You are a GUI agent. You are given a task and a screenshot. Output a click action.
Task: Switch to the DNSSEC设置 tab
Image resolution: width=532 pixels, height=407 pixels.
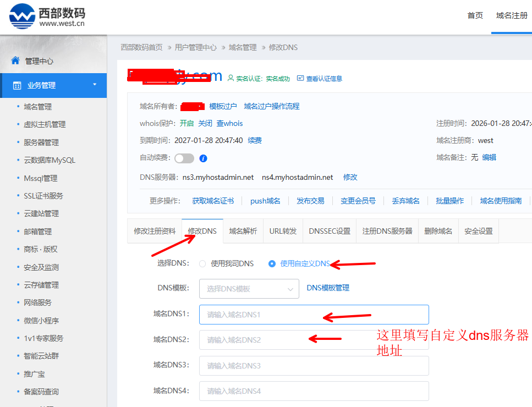click(329, 231)
